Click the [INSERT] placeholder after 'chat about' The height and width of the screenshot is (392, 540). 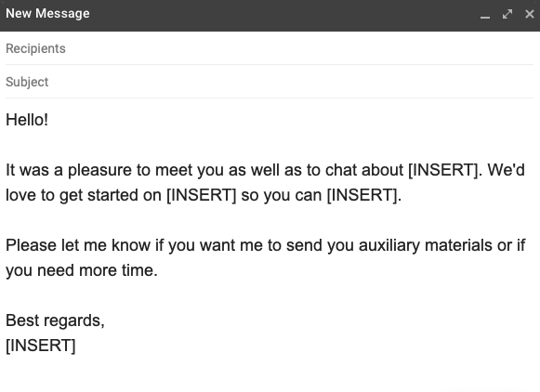[443, 170]
